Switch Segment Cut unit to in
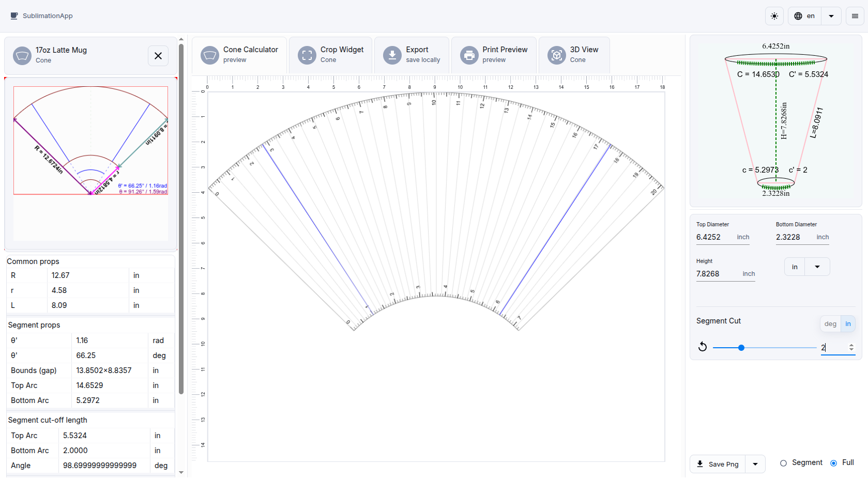 coord(848,324)
